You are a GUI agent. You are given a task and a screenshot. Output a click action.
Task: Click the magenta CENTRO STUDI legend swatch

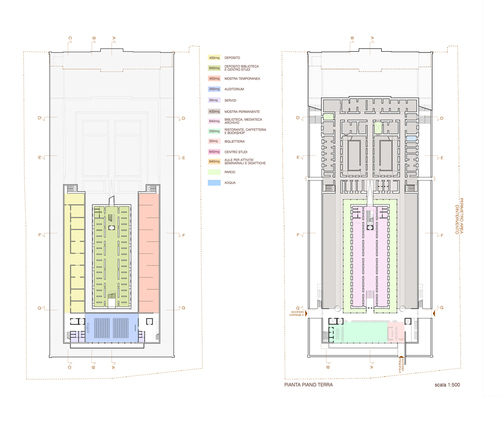tap(214, 152)
